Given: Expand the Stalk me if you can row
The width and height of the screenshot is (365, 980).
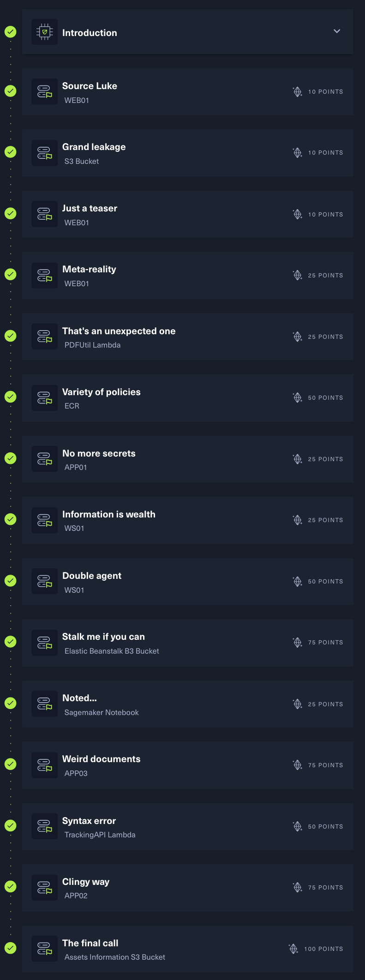Looking at the screenshot, I should click(187, 643).
